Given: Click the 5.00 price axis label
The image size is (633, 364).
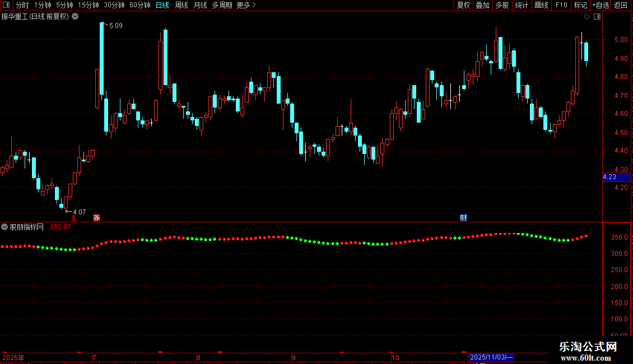Looking at the screenshot, I should click(621, 40).
